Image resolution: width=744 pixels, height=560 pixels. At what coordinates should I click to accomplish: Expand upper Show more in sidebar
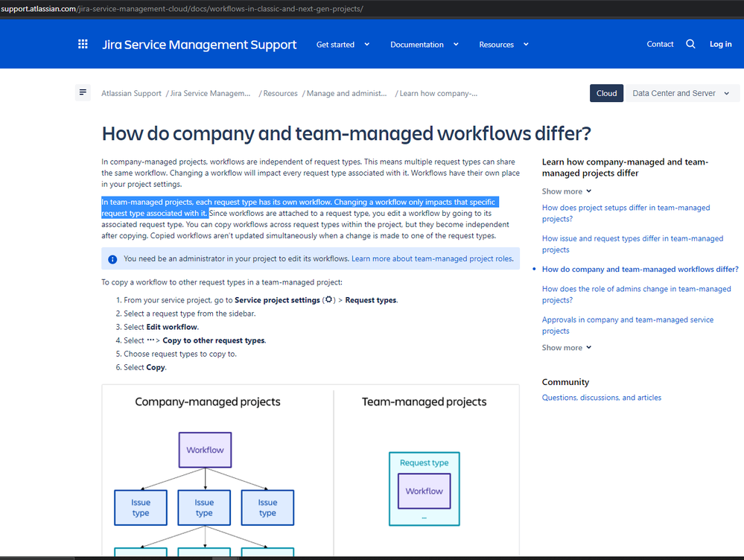[x=567, y=191]
